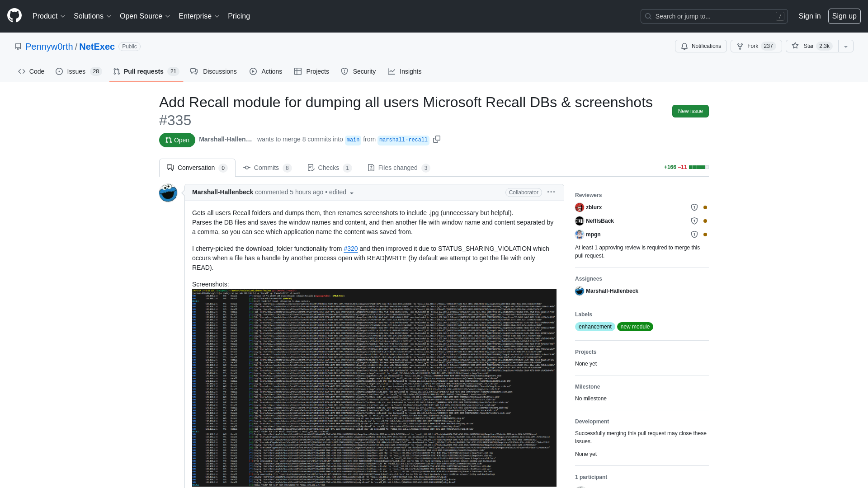
Task: Open the Security tab
Action: coord(359,71)
